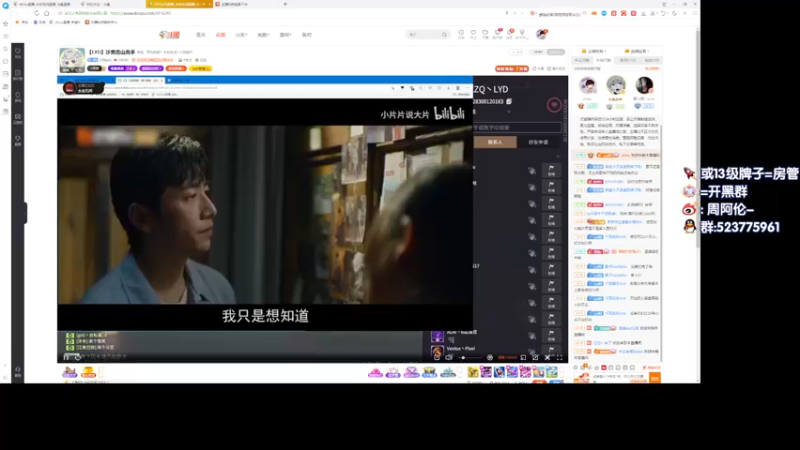The width and height of the screenshot is (800, 450).
Task: Switch to the first browser tab
Action: tap(42, 4)
